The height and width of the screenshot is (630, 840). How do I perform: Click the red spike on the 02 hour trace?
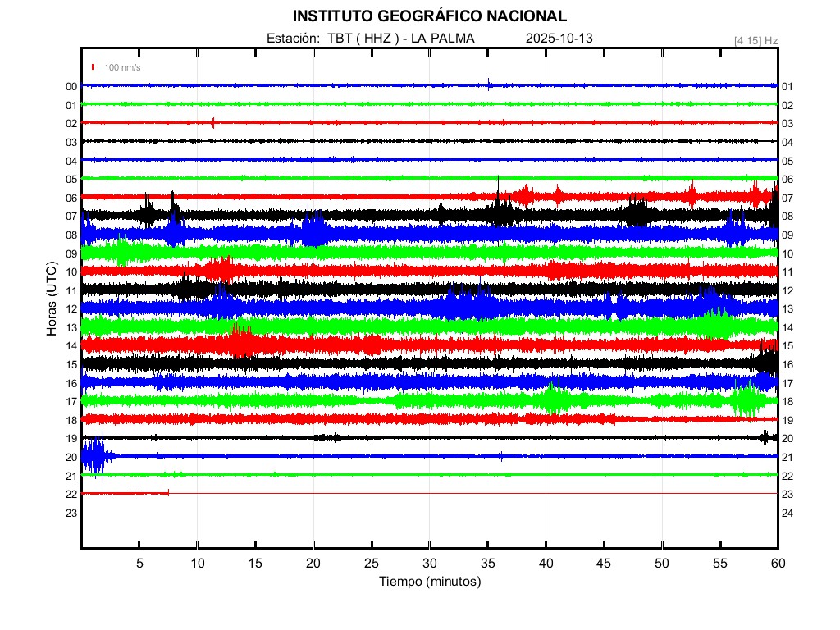(x=213, y=123)
